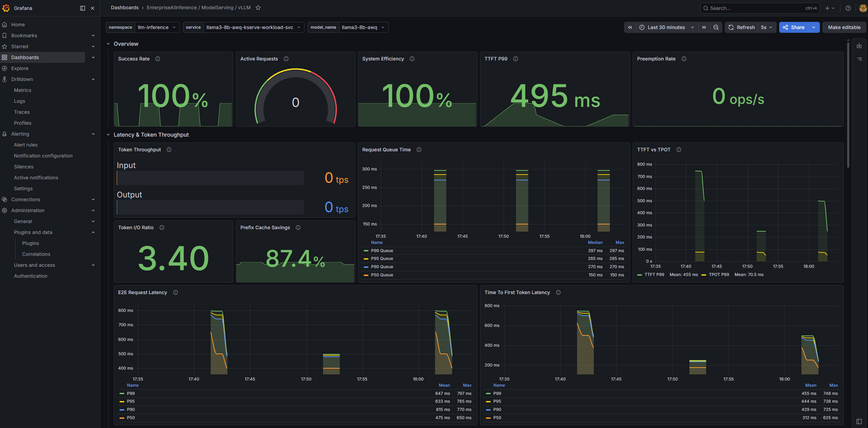The image size is (868, 428).
Task: Open Explore in the sidebar
Action: pos(20,68)
